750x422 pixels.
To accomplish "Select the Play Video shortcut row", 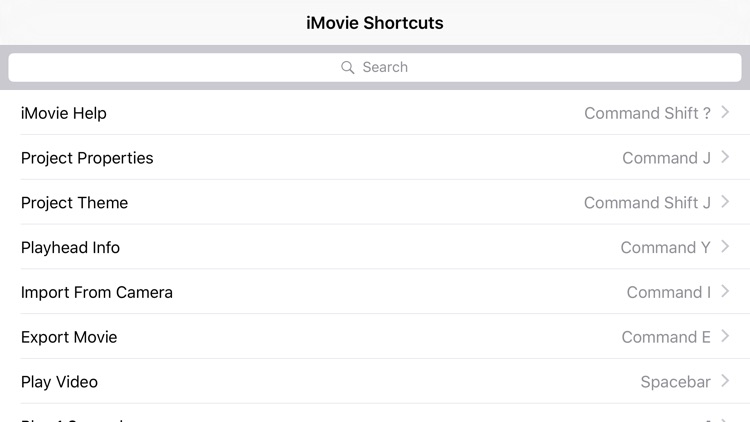I will 59,382.
